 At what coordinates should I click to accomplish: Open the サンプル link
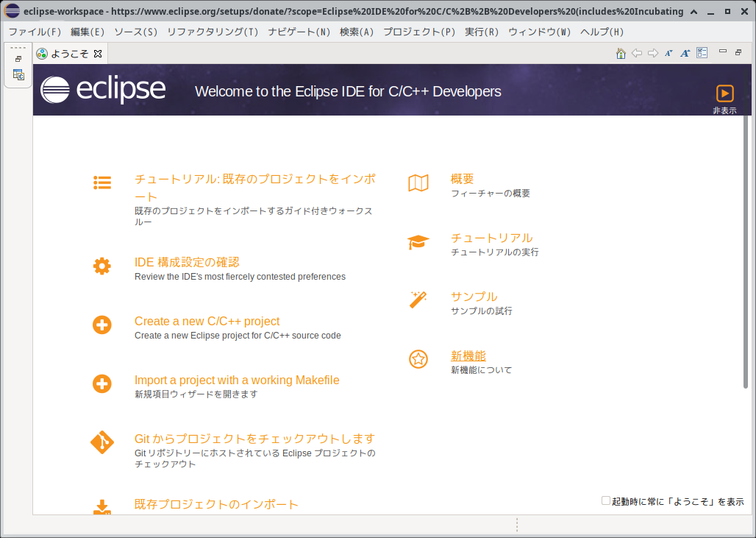pos(474,297)
